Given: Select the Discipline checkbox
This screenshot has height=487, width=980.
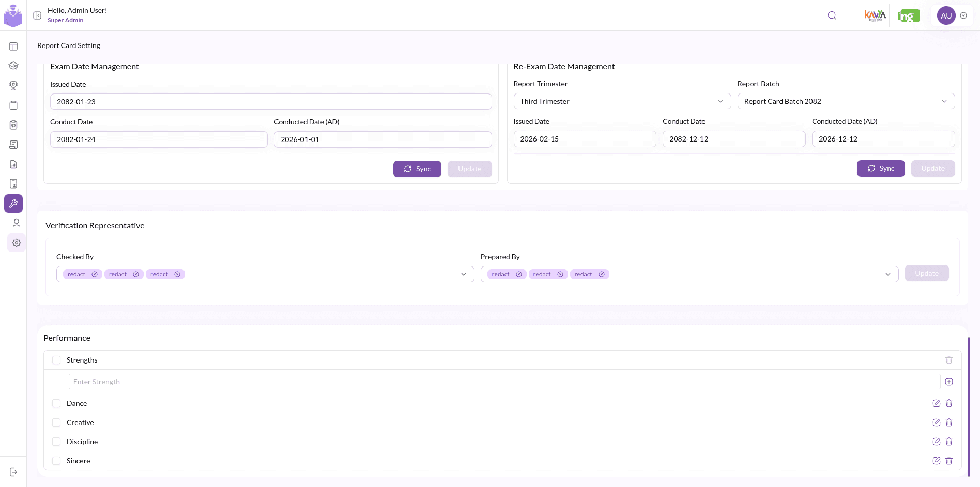Looking at the screenshot, I should (x=56, y=442).
